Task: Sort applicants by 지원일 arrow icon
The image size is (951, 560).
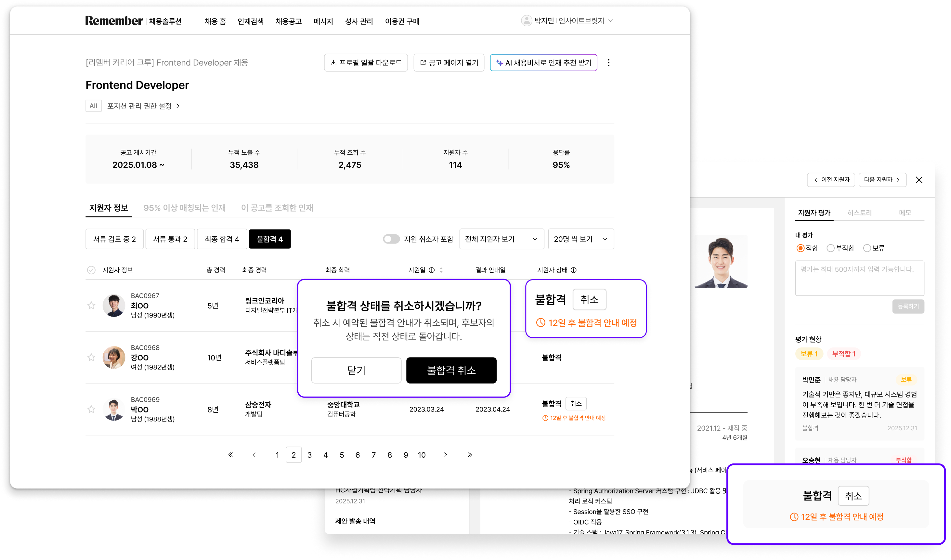Action: pyautogui.click(x=441, y=270)
